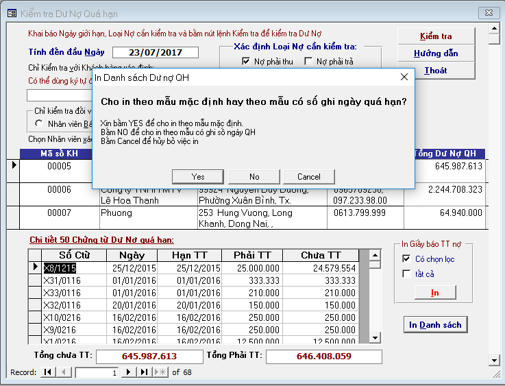Viewport: 505px width, 386px height.
Task: Click the red In print button
Action: (435, 293)
